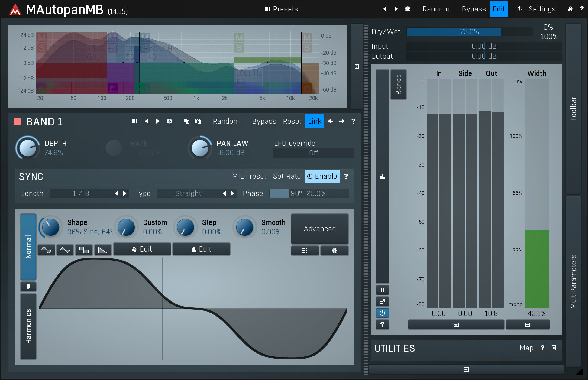Viewport: 588px width, 380px height.
Task: Decrease sync Length with the left arrow
Action: 116,193
